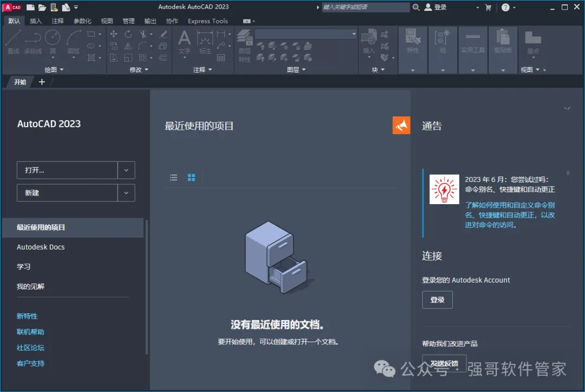Open the 新特性 what's new link
Viewport: 585px width, 392px height.
point(27,316)
